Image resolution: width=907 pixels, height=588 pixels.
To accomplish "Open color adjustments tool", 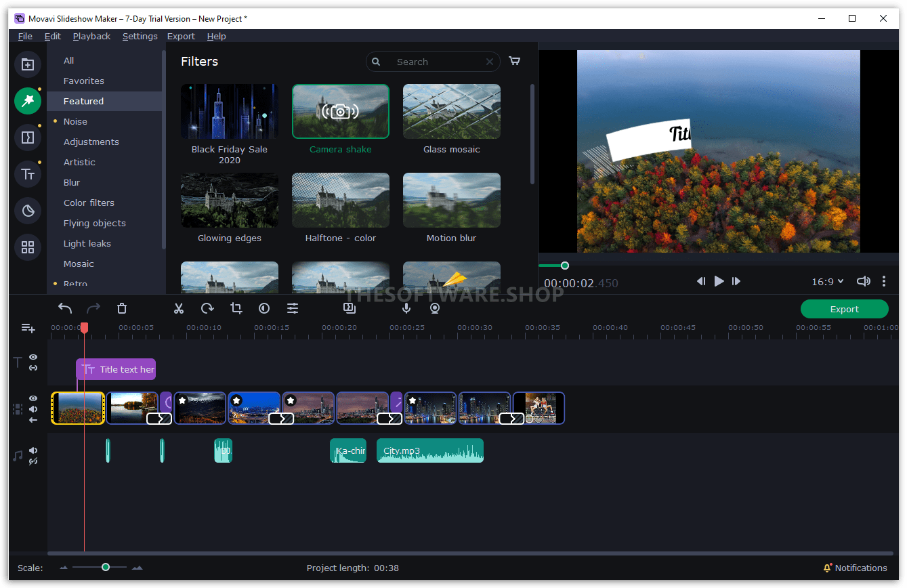I will tap(264, 309).
